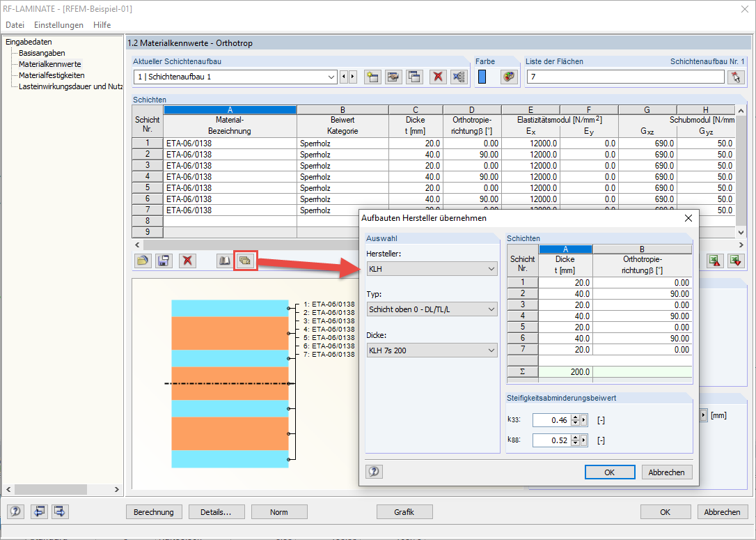Screen dimensions: 756x540
Task: Increase k33 value with up spinner
Action: (575, 417)
